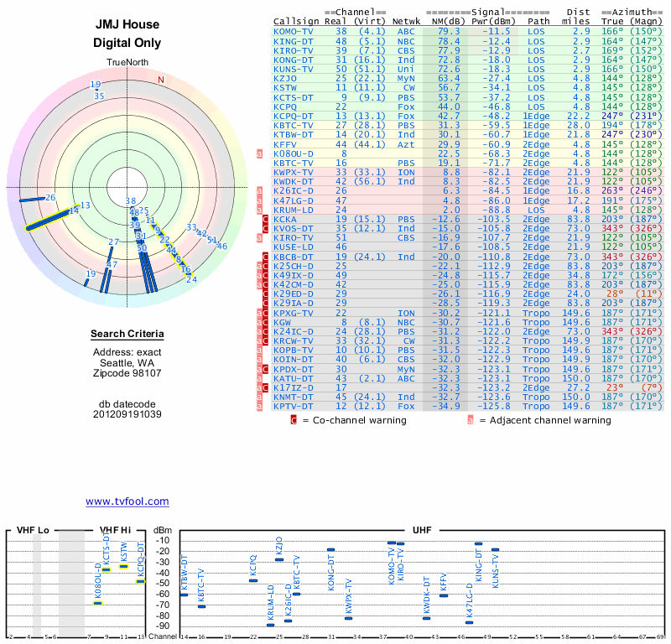Click channel 26 bar on radar plot
The height and width of the screenshot is (644, 671).
coord(32,199)
